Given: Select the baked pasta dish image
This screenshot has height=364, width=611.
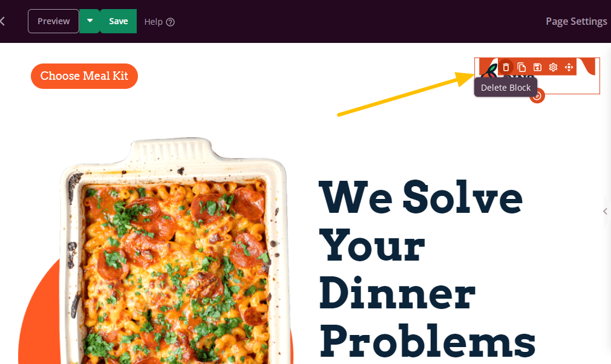Looking at the screenshot, I should [174, 251].
